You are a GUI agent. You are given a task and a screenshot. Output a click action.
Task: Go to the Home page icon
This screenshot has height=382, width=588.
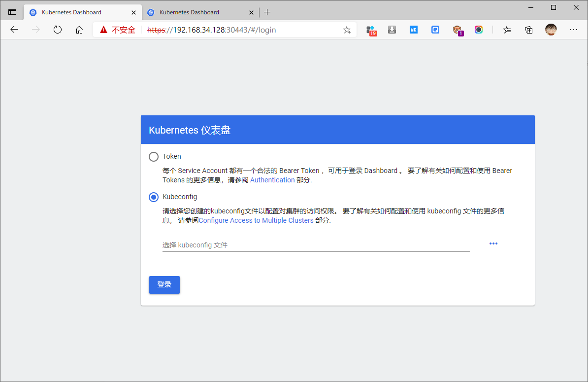(x=79, y=30)
